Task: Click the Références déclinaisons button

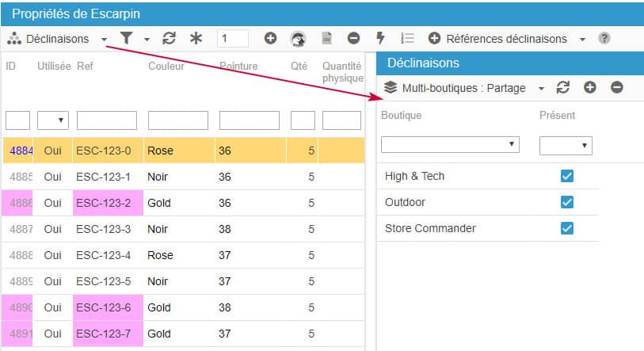Action: 506,38
